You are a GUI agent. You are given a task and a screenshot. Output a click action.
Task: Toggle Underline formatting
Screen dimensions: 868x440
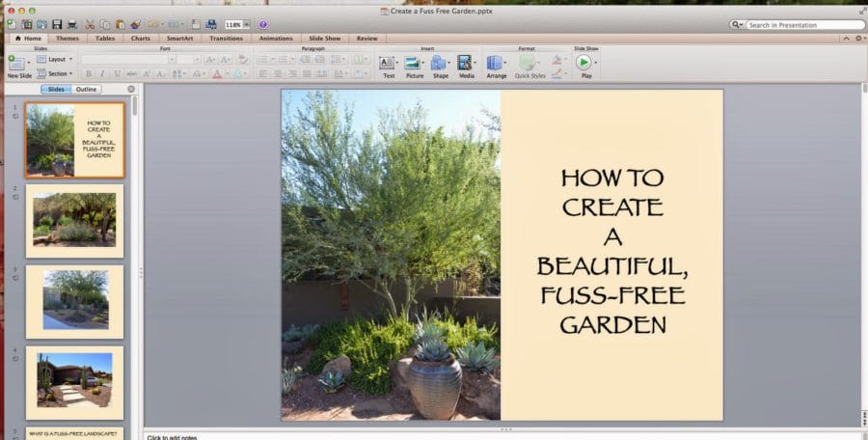[118, 73]
